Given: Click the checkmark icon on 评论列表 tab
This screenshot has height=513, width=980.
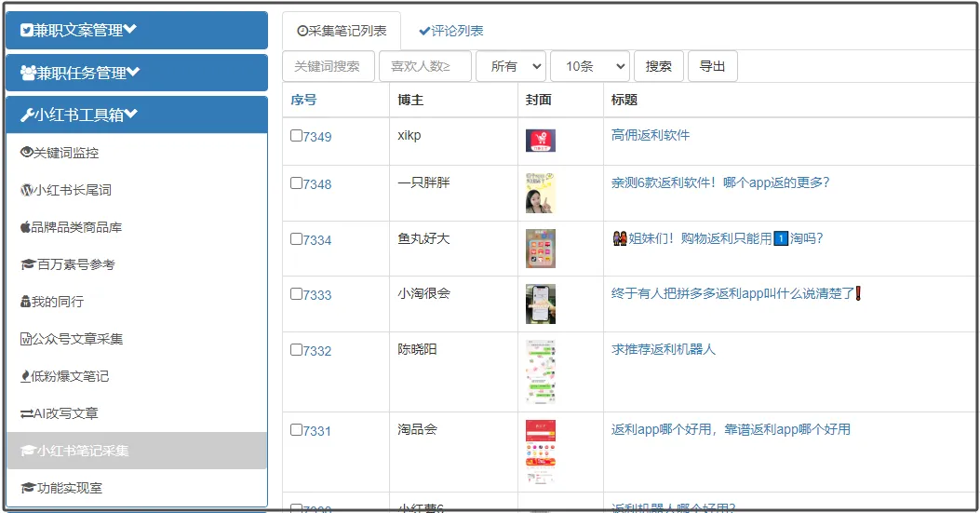Looking at the screenshot, I should point(424,31).
